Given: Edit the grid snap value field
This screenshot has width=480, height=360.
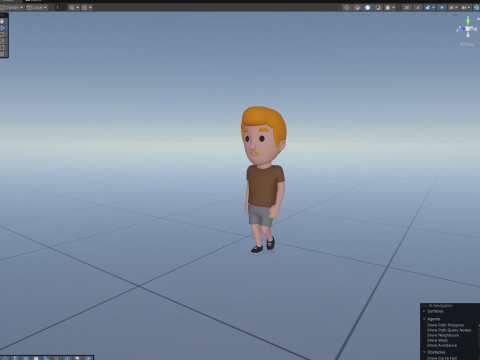Looking at the screenshot, I should 61,7.
